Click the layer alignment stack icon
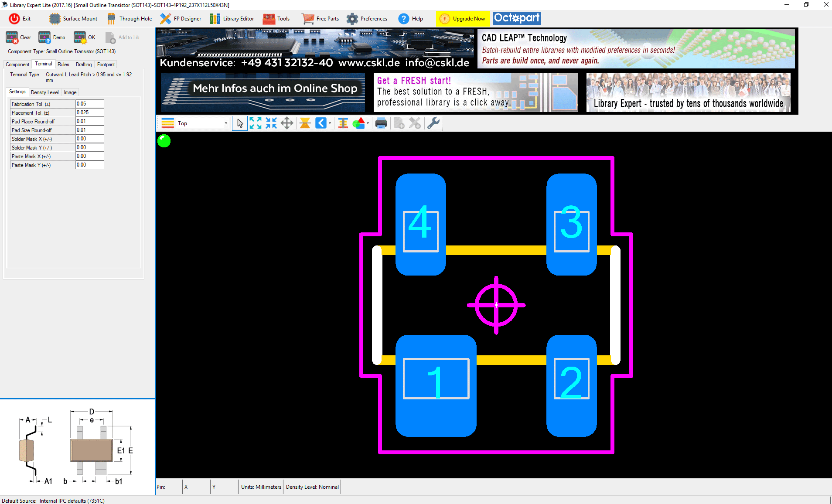 [x=343, y=123]
